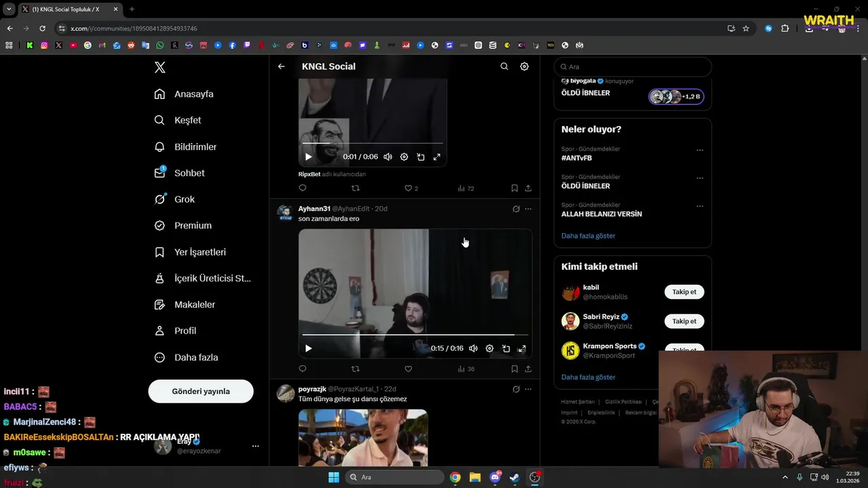The height and width of the screenshot is (488, 868).
Task: Bookmark this page with the star icon
Action: pyautogui.click(x=746, y=28)
